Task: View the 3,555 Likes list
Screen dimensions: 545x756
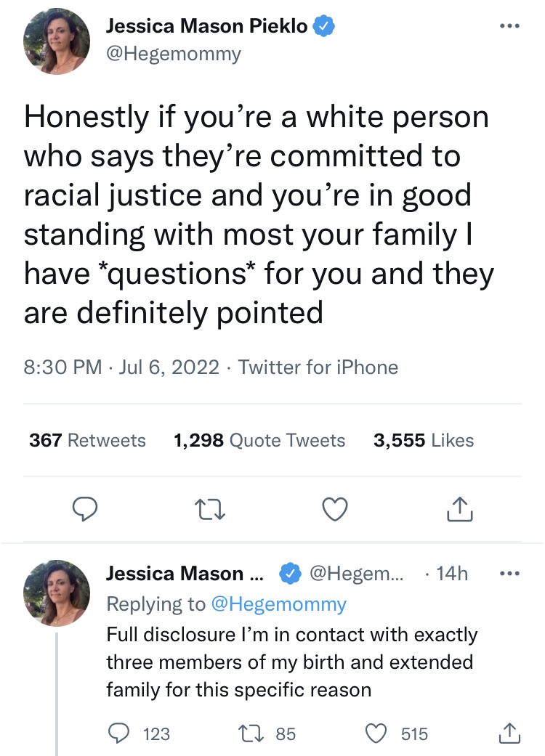Action: pyautogui.click(x=423, y=440)
